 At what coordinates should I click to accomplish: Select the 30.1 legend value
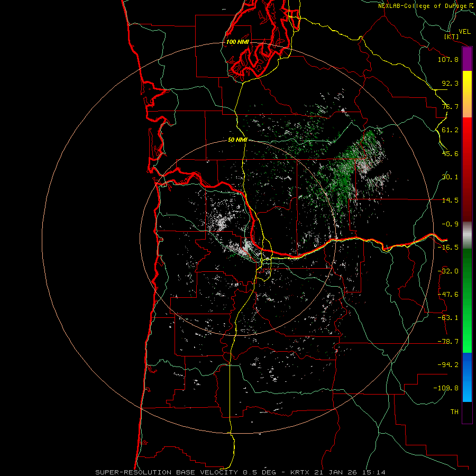(450, 177)
